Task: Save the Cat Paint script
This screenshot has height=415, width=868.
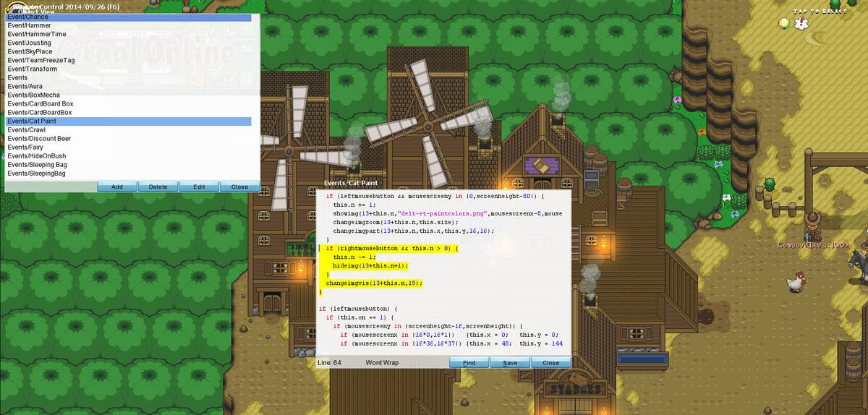Action: pyautogui.click(x=510, y=362)
